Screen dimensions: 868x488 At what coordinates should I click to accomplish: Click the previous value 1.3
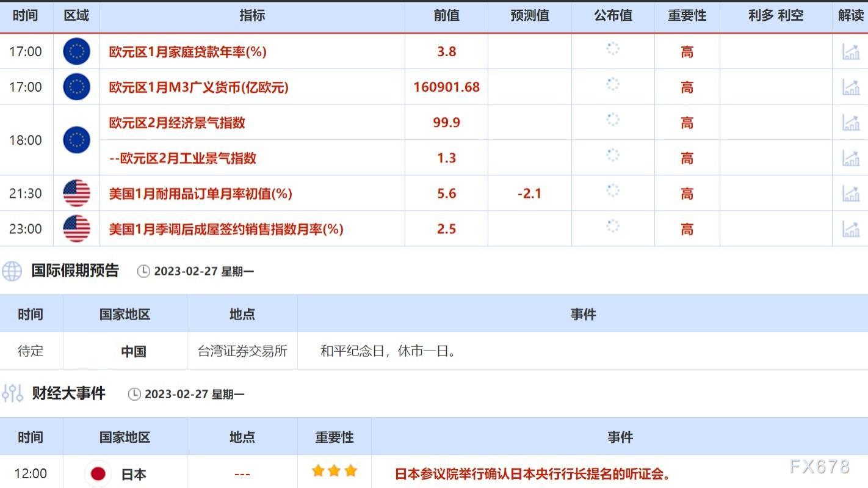pos(447,158)
